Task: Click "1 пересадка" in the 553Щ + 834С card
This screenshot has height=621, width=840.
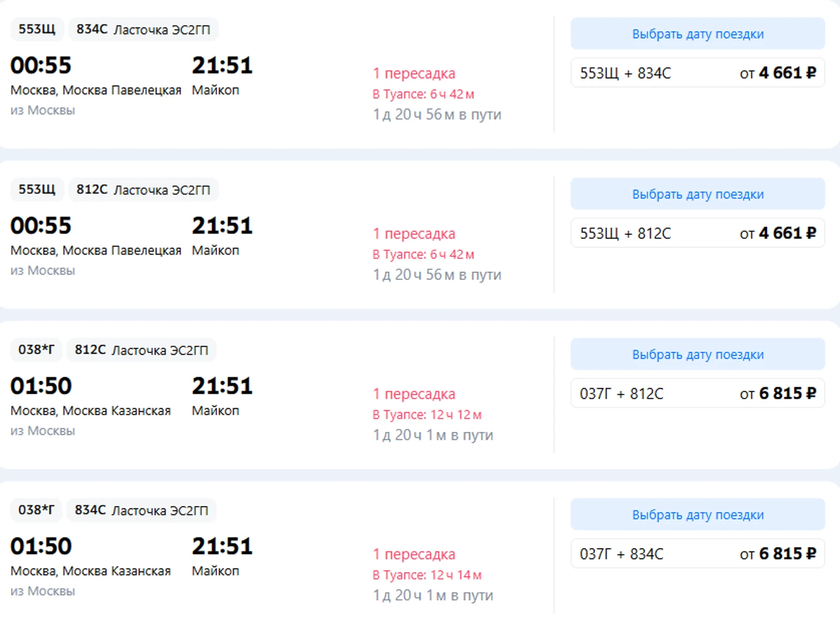Action: click(x=414, y=74)
